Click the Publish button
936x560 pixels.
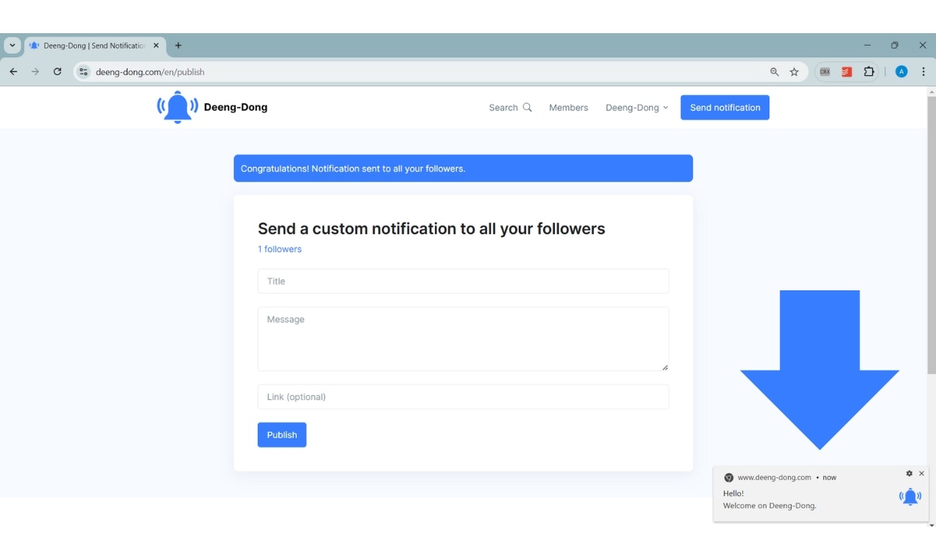pyautogui.click(x=282, y=435)
